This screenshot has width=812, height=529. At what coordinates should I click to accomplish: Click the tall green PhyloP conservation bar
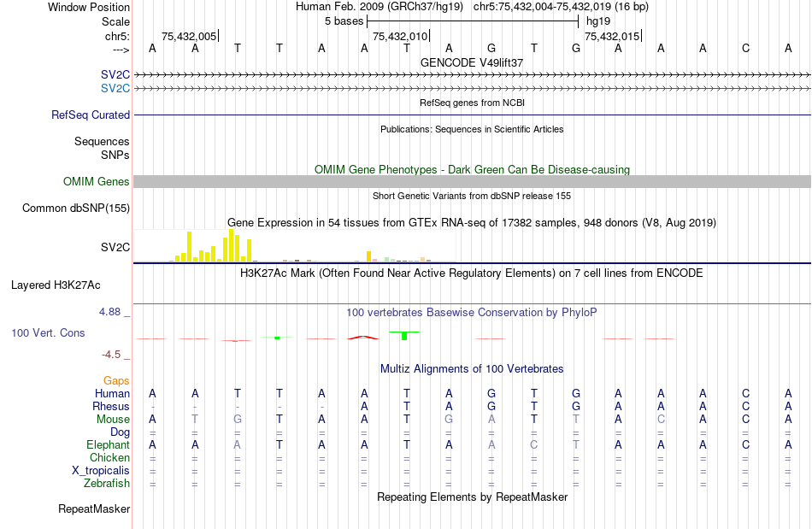click(404, 336)
